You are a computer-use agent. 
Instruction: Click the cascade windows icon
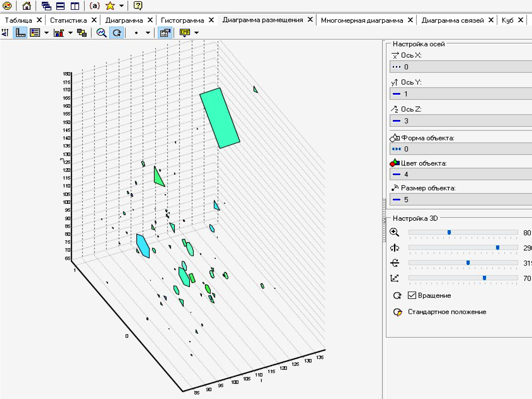[46, 6]
